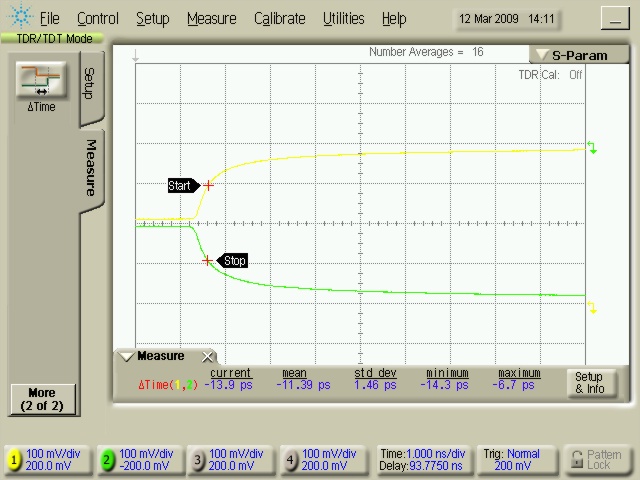This screenshot has height=480, width=640.
Task: Enable channel 4 with its number button
Action: point(290,460)
